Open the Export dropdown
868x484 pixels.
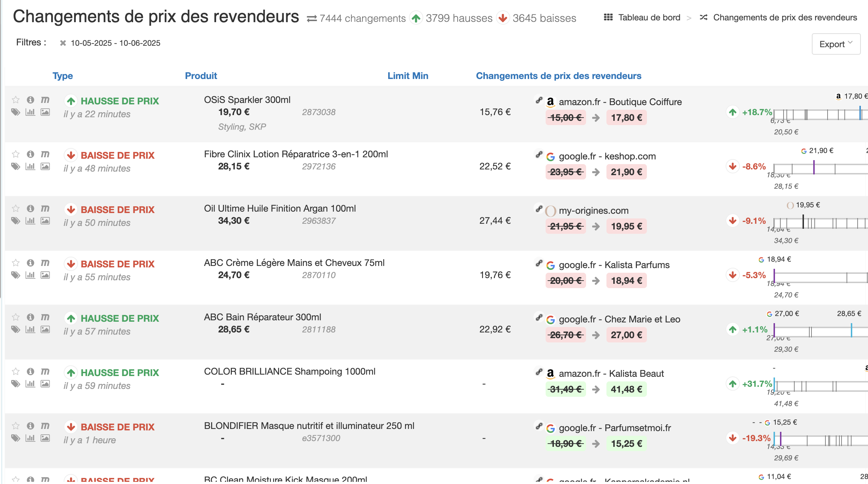[x=836, y=44]
